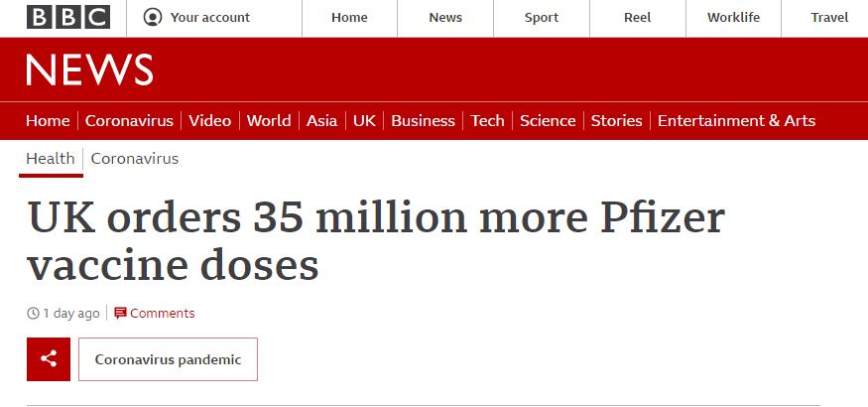Open the Comments link

[163, 314]
